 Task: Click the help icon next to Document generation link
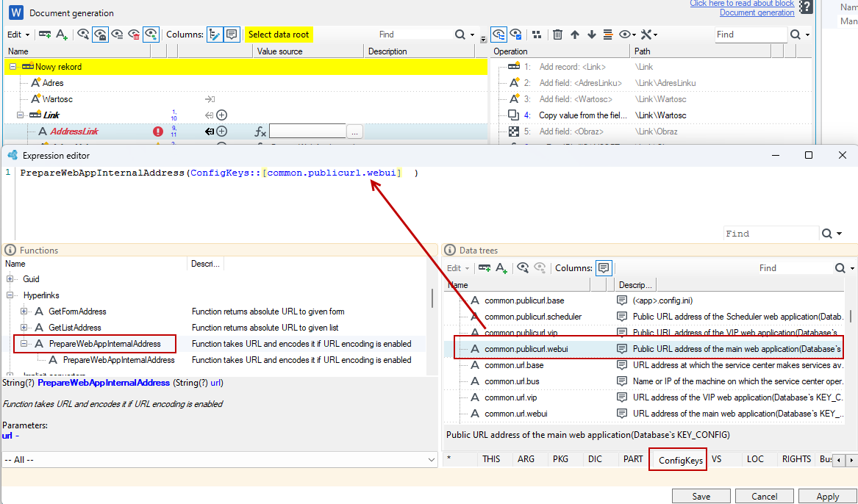[806, 7]
